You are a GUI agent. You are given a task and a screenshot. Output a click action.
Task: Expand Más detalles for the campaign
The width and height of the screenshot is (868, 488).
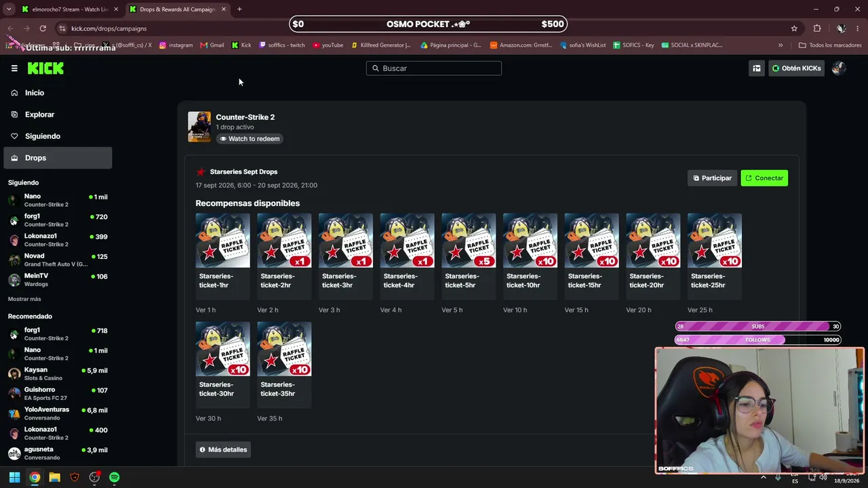[223, 449]
